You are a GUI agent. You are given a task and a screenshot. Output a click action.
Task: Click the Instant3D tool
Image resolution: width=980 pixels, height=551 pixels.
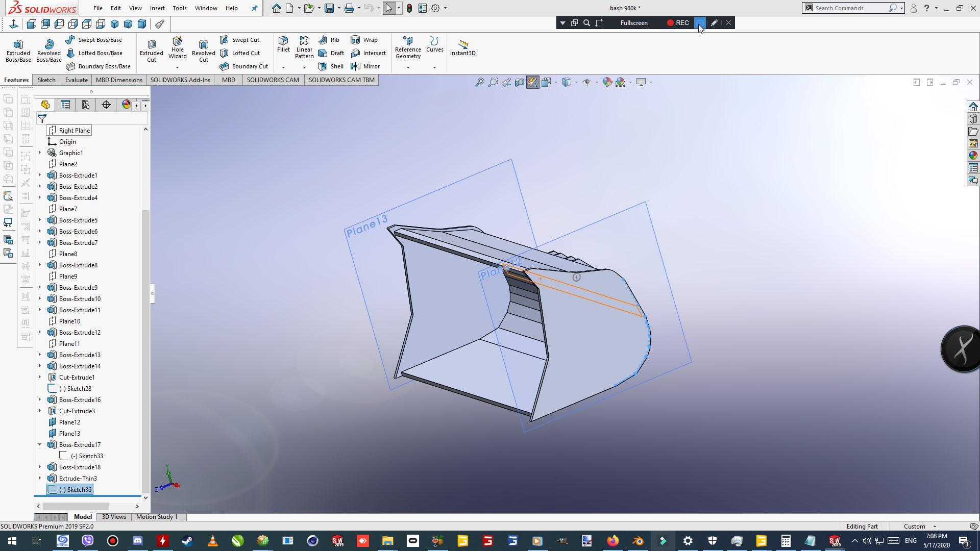coord(462,47)
